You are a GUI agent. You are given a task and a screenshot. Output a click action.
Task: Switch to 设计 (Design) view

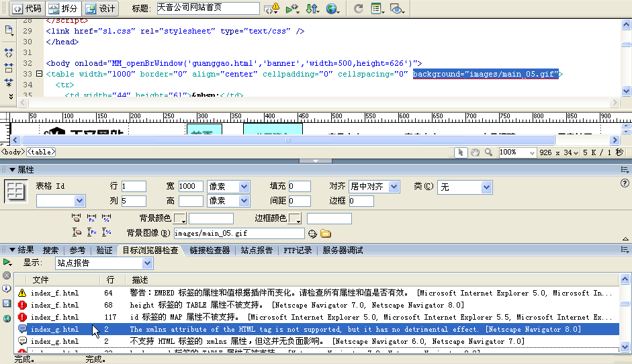point(101,9)
